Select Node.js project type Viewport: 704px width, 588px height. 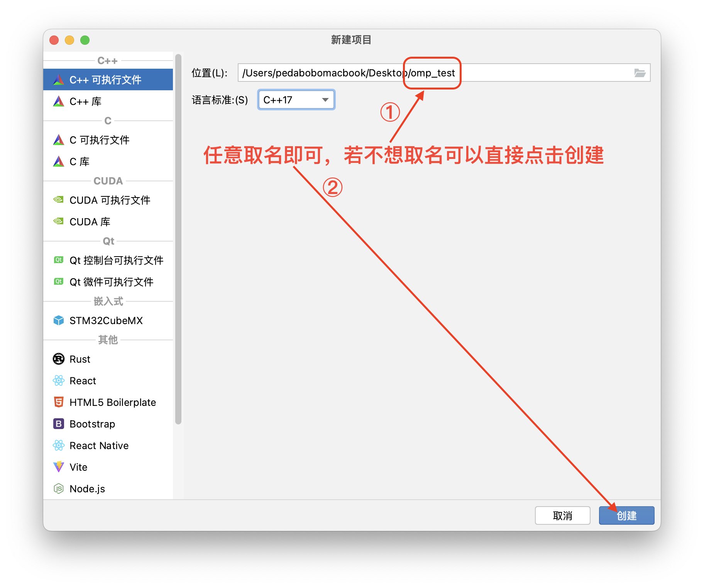coord(108,488)
